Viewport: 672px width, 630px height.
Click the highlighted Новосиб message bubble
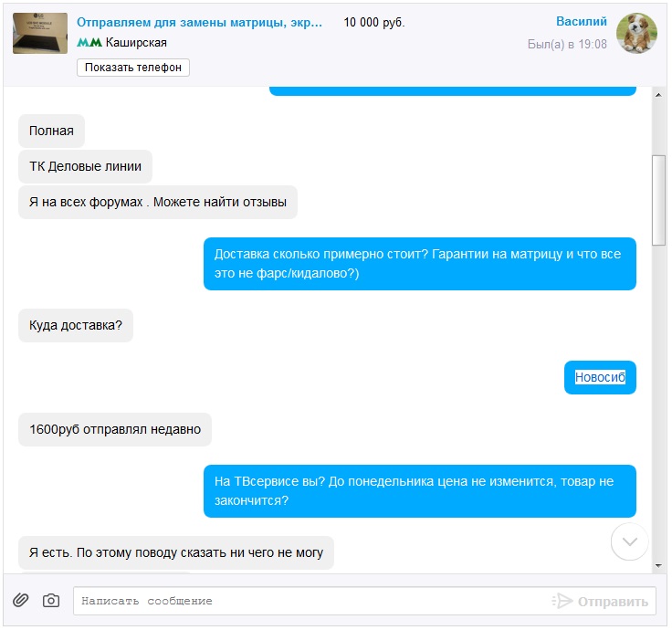click(600, 377)
